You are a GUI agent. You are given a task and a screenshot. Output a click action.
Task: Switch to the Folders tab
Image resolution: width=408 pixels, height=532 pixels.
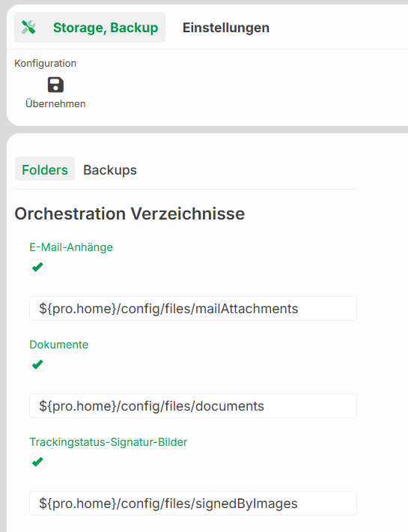[45, 169]
